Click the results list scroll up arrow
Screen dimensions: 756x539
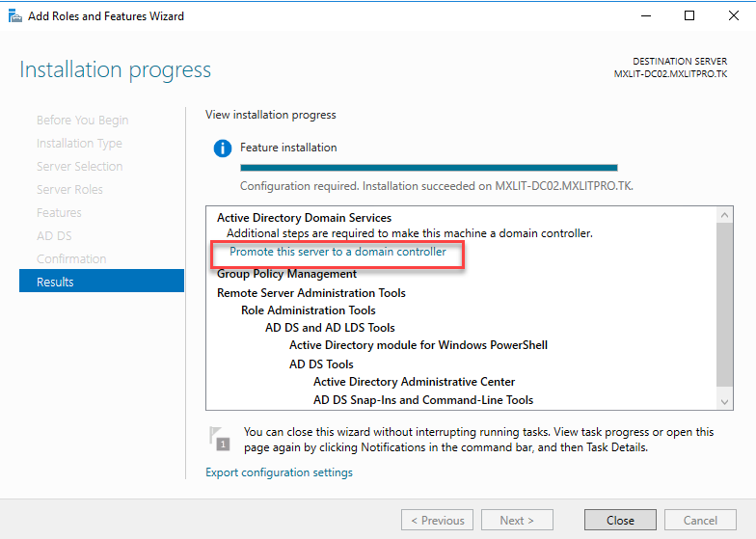724,216
